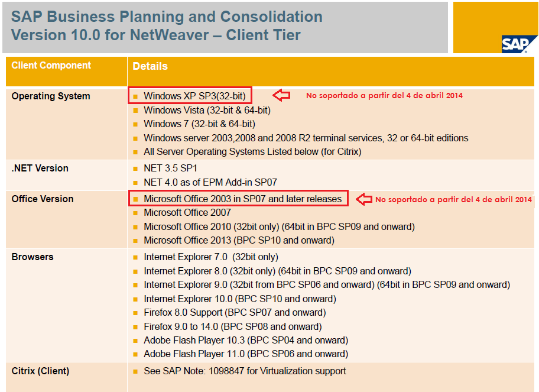Click the red note next to Windows XP
539x392 pixels.
(384, 95)
